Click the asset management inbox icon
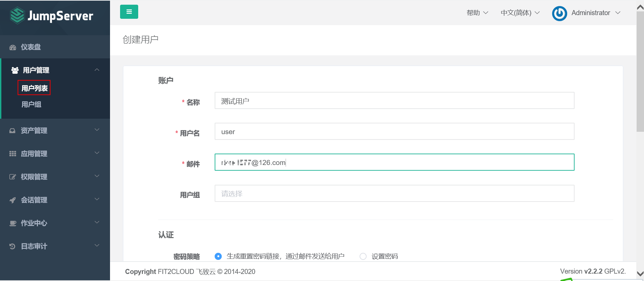Screen dimensions: 644x281 coord(12,130)
